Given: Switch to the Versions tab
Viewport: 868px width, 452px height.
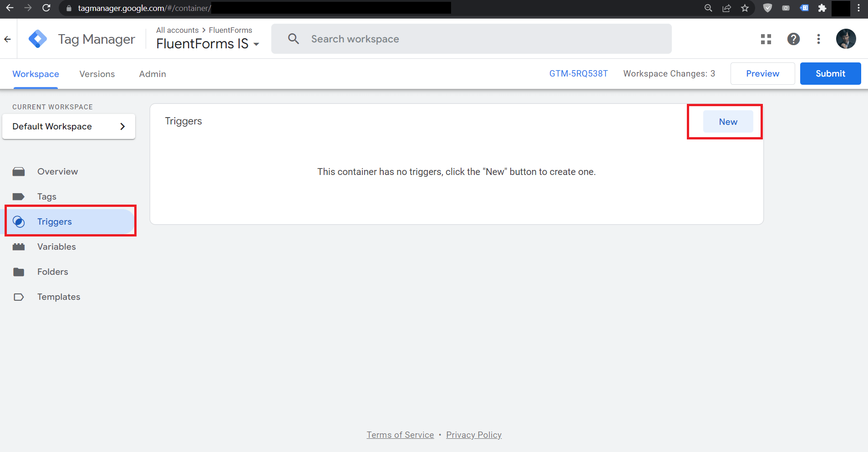Looking at the screenshot, I should pyautogui.click(x=97, y=74).
